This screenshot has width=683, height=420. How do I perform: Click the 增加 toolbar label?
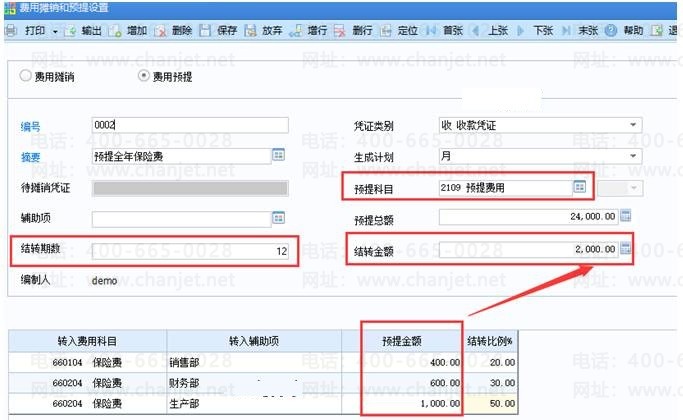click(x=137, y=30)
